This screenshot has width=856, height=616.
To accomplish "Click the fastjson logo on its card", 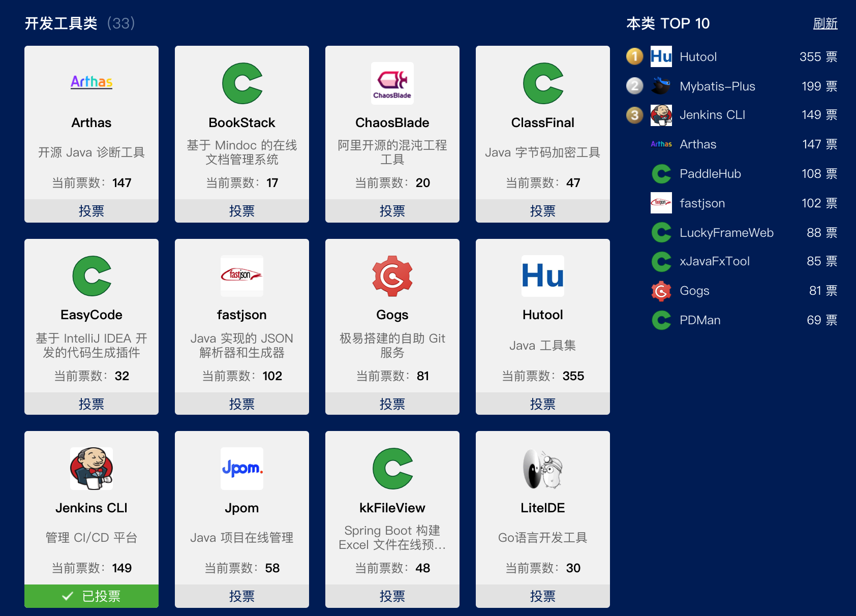I will click(241, 276).
